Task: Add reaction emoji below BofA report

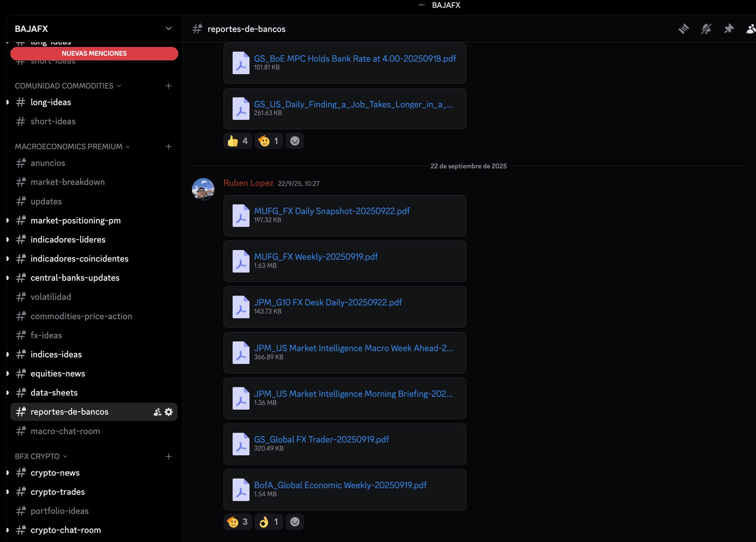Action: (x=295, y=522)
